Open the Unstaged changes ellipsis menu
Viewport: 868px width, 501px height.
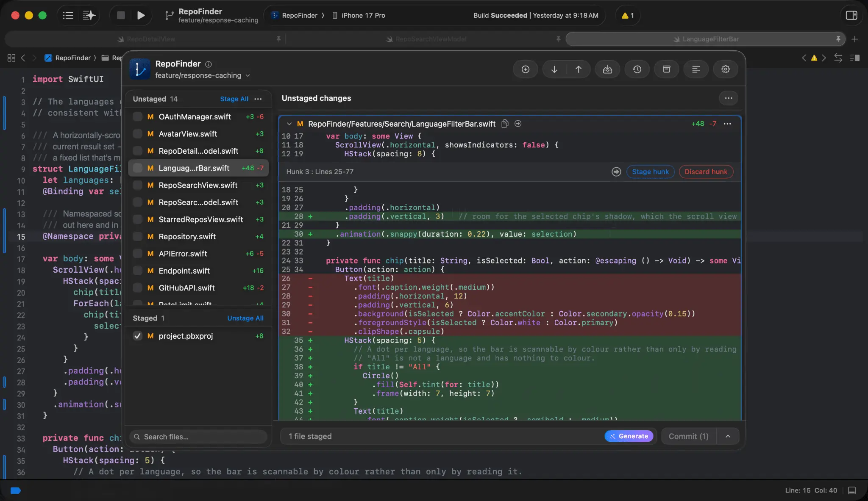point(729,98)
